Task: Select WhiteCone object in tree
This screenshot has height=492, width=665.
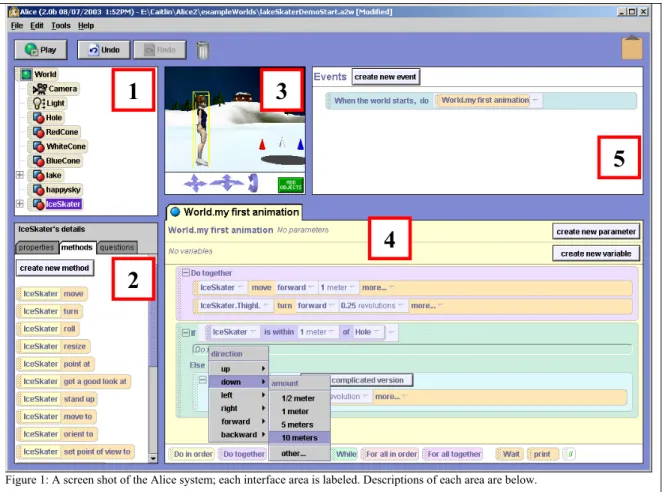Action: [x=59, y=146]
